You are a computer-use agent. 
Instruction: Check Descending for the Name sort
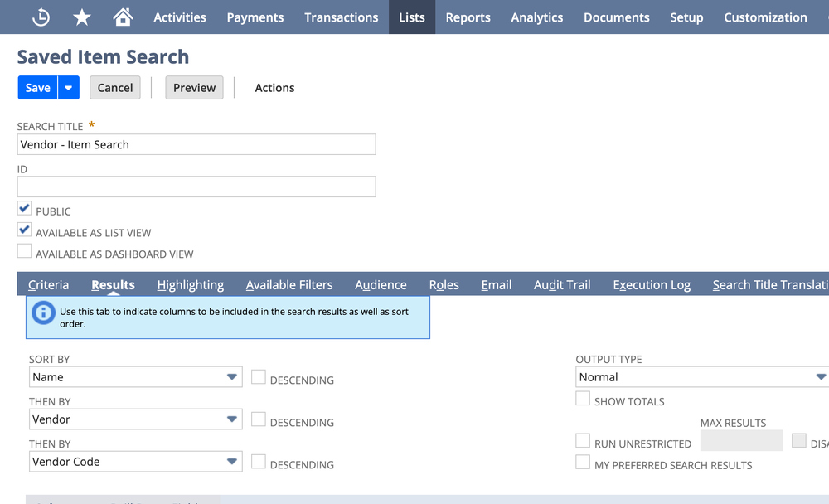pos(258,376)
